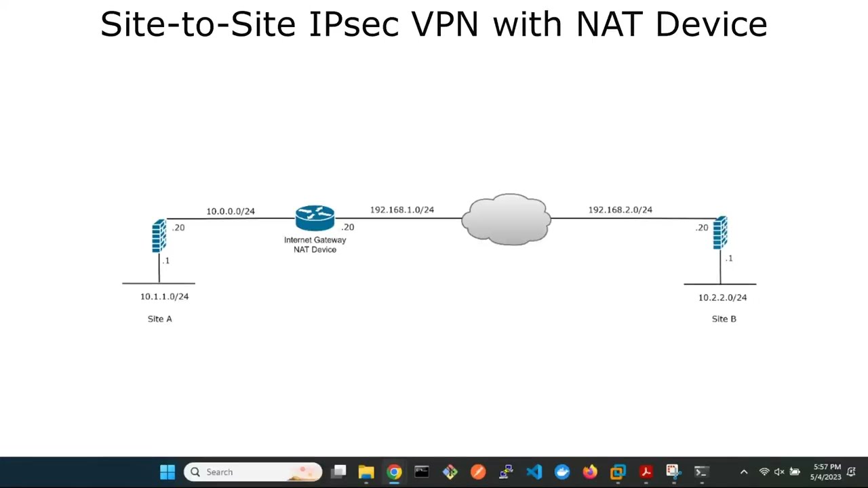Viewport: 868px width, 488px height.
Task: Click the Site A firewall icon
Action: click(159, 235)
